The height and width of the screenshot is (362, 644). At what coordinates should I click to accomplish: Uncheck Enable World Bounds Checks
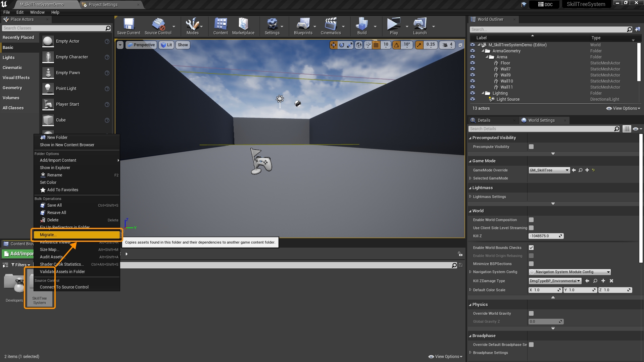531,248
